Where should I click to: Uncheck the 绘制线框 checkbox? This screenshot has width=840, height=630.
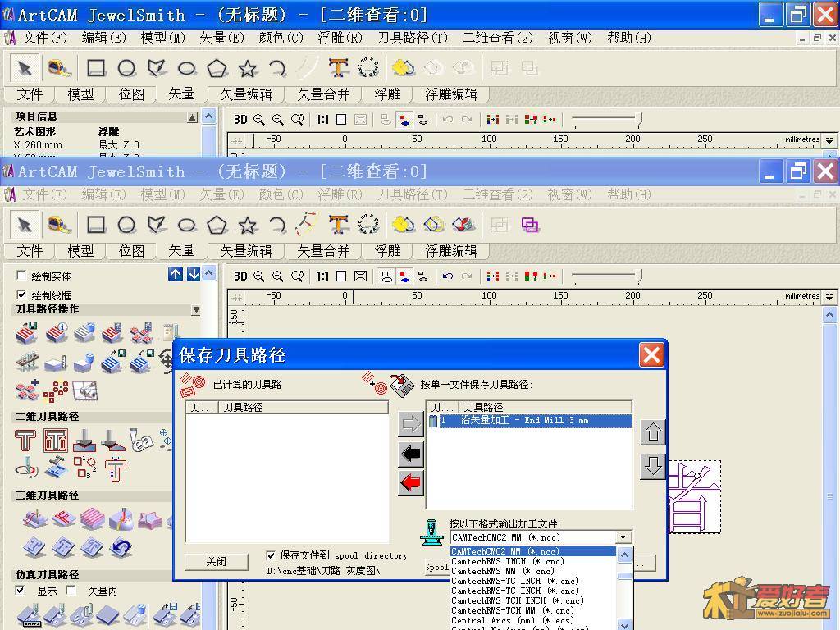point(21,294)
